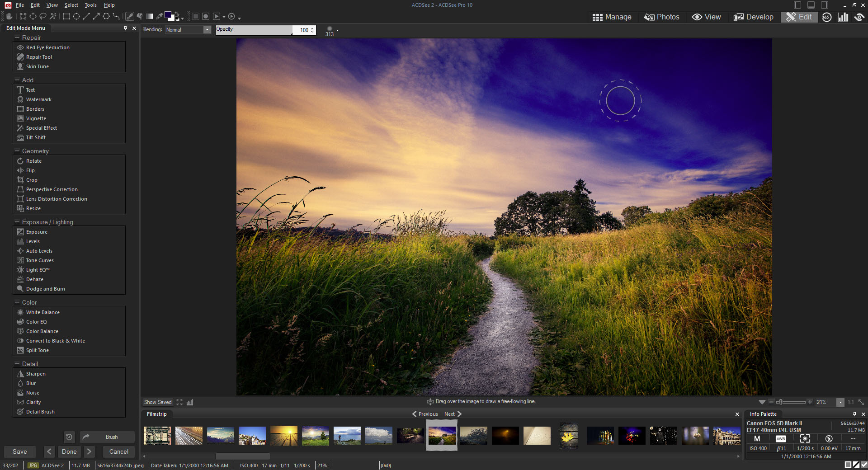The width and height of the screenshot is (868, 470).
Task: Open the 365 mode icon
Action: tap(826, 17)
